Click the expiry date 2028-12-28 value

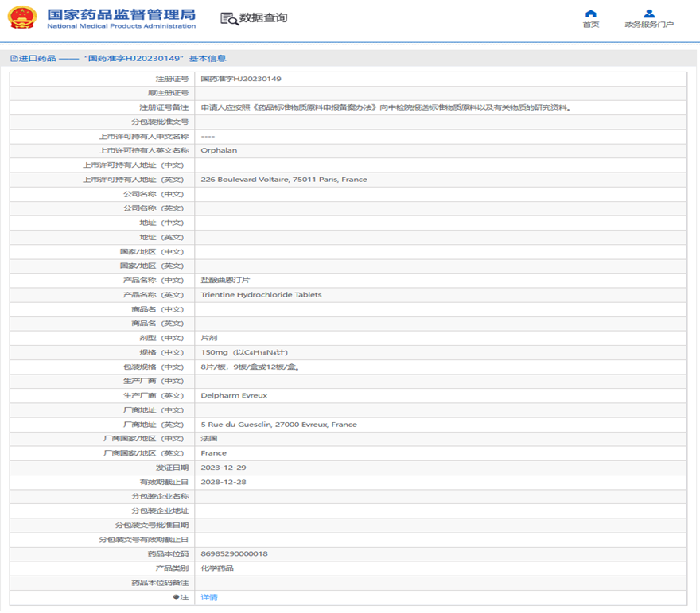click(x=224, y=482)
